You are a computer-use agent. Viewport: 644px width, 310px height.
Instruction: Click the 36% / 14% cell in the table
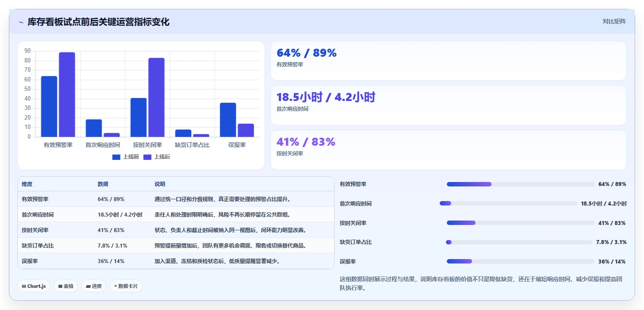pyautogui.click(x=111, y=261)
